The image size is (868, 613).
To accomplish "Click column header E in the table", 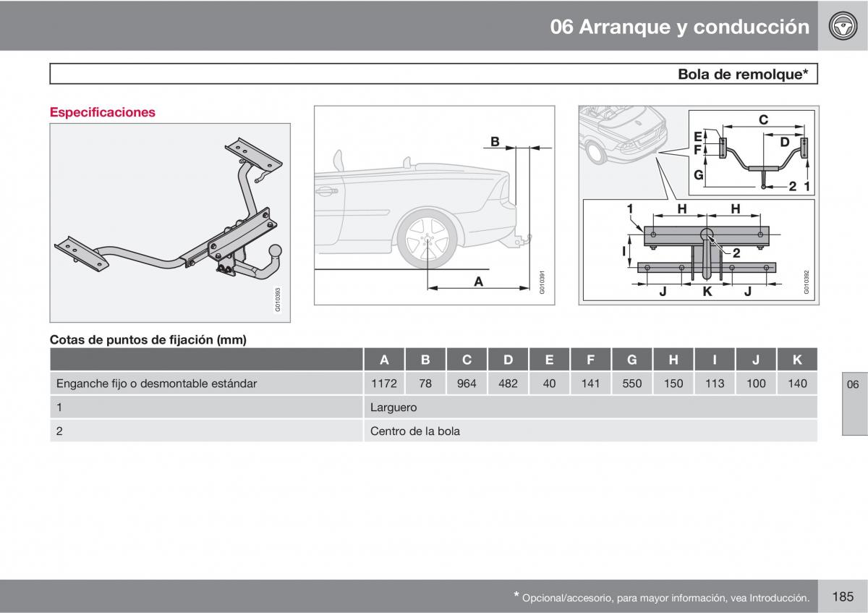I will click(549, 360).
